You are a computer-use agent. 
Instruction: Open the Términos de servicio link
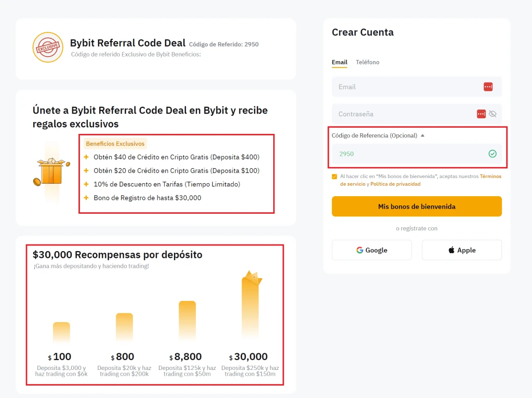[490, 176]
